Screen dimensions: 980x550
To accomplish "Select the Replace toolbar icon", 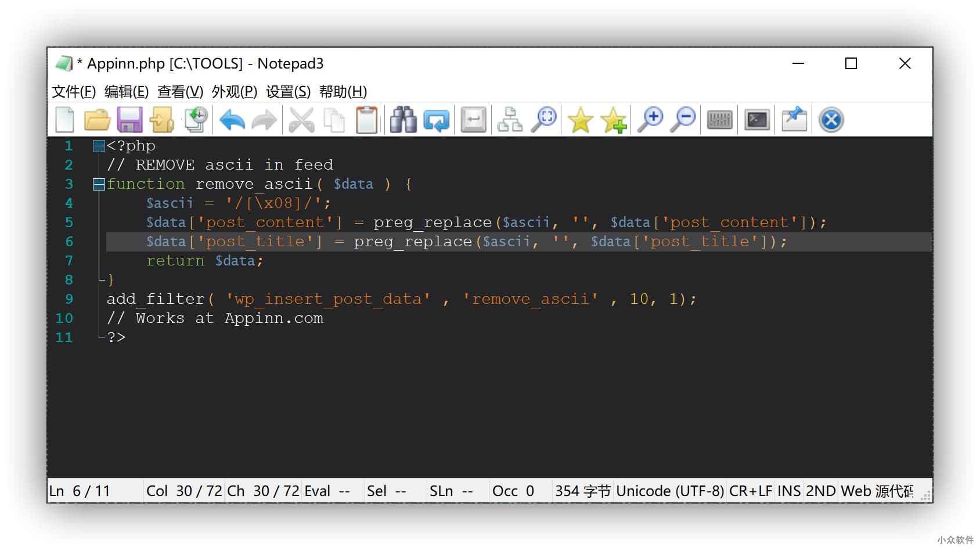I will coord(437,119).
